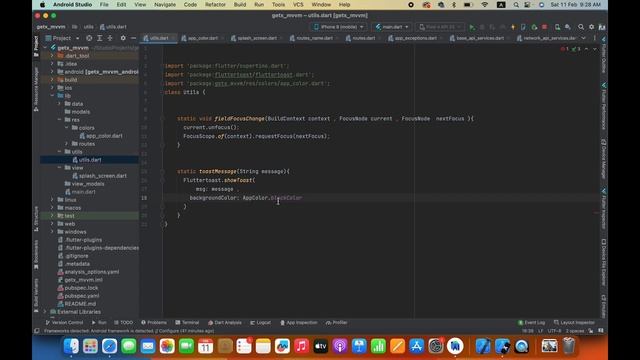Image resolution: width=640 pixels, height=360 pixels.
Task: Open main.dart in the project tree
Action: [80, 192]
